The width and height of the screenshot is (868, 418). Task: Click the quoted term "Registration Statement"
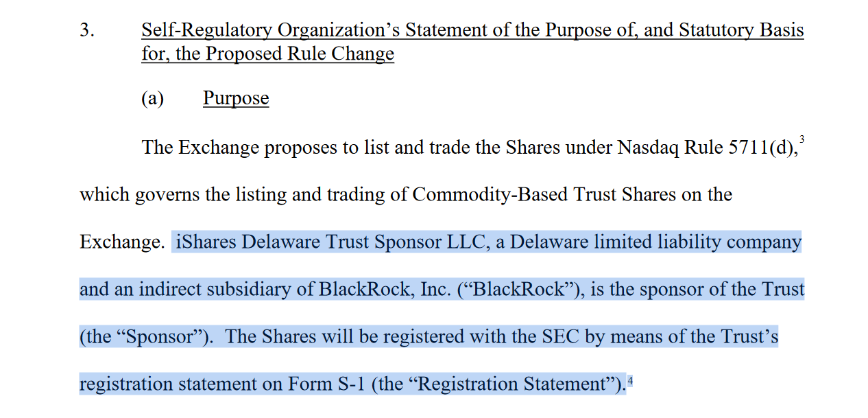512,384
